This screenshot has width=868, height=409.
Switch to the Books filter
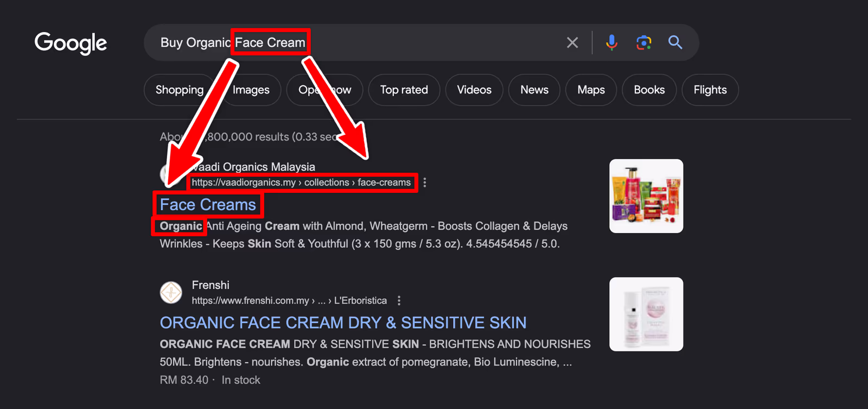649,90
